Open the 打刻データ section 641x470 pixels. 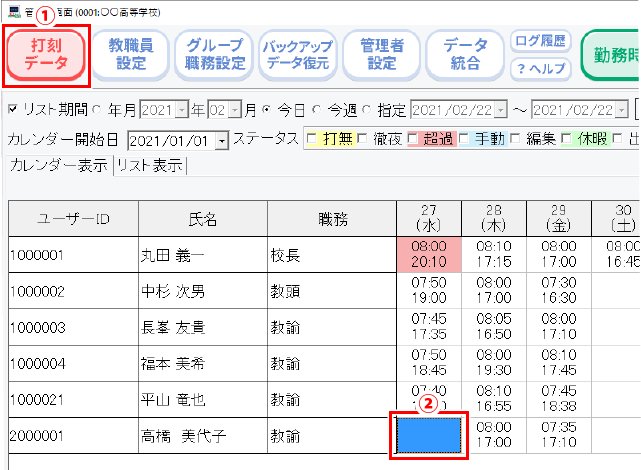click(x=47, y=55)
